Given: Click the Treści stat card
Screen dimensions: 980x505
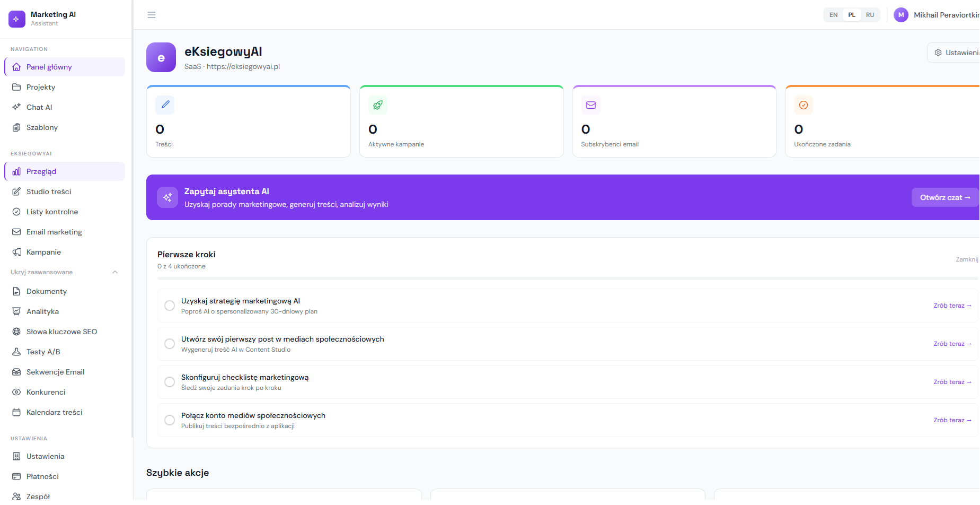Looking at the screenshot, I should 249,121.
